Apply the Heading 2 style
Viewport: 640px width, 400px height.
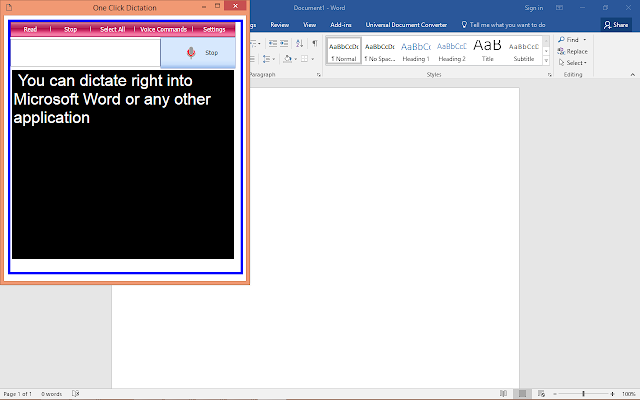pos(451,51)
